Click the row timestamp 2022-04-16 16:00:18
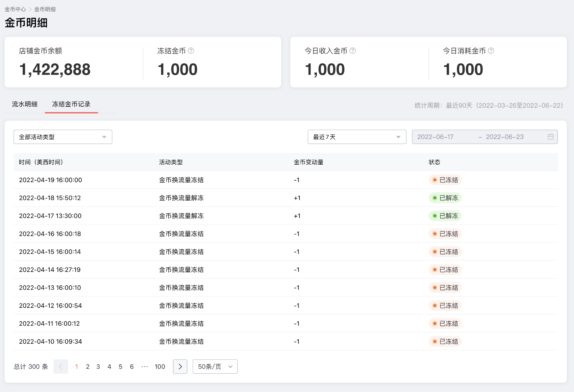574x392 pixels. 50,234
